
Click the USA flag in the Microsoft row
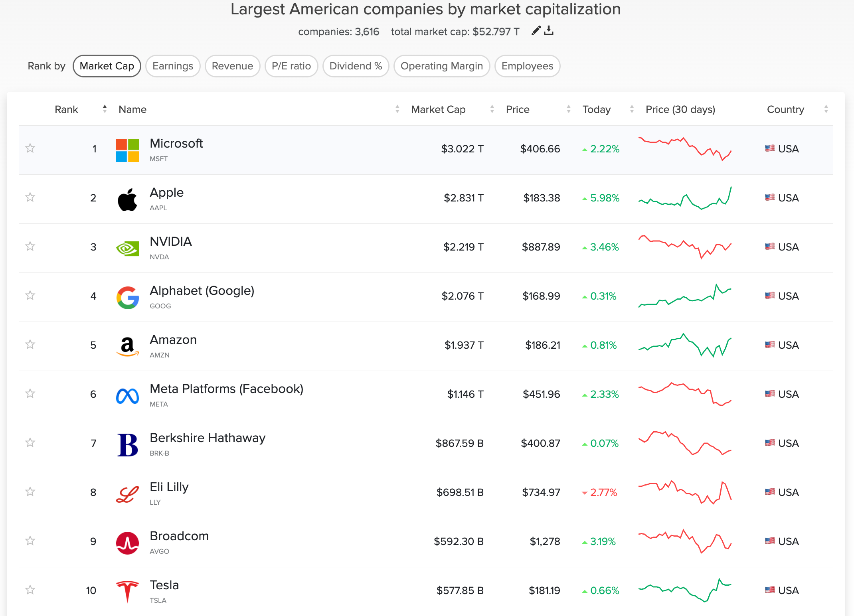click(x=770, y=148)
